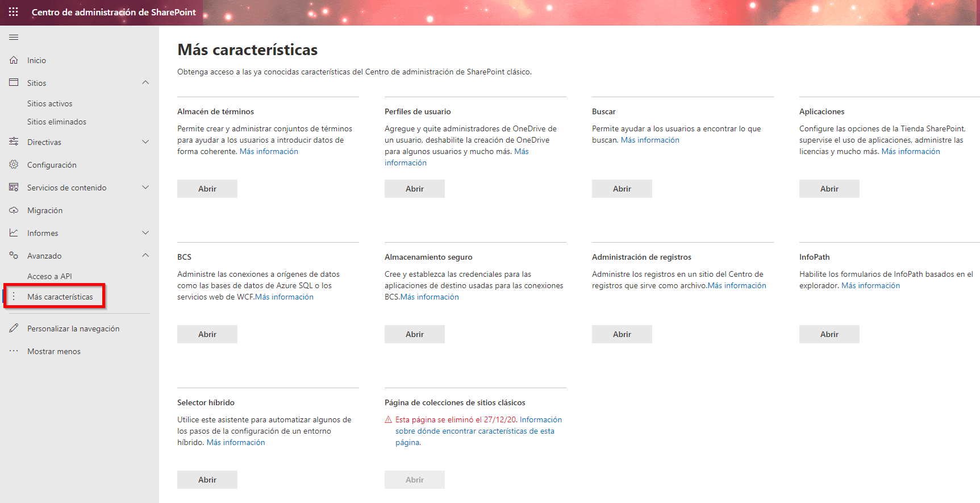Collapse navigation with the hamburger icon

click(14, 38)
